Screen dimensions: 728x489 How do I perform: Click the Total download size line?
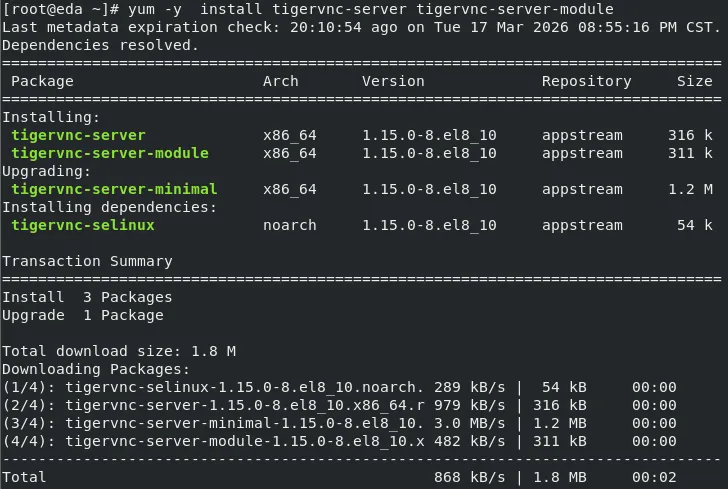pyautogui.click(x=119, y=351)
